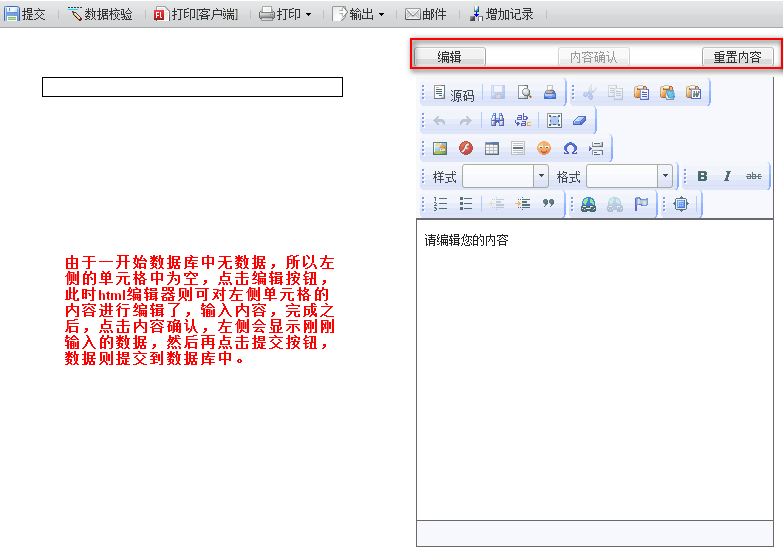Click Paste as plain text icon

coord(667,92)
